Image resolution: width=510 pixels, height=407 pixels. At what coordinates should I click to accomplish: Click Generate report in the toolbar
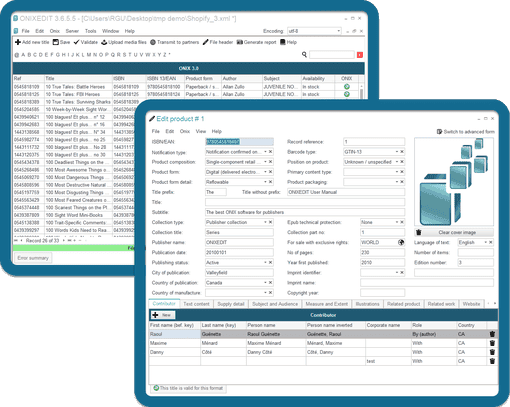pos(256,42)
